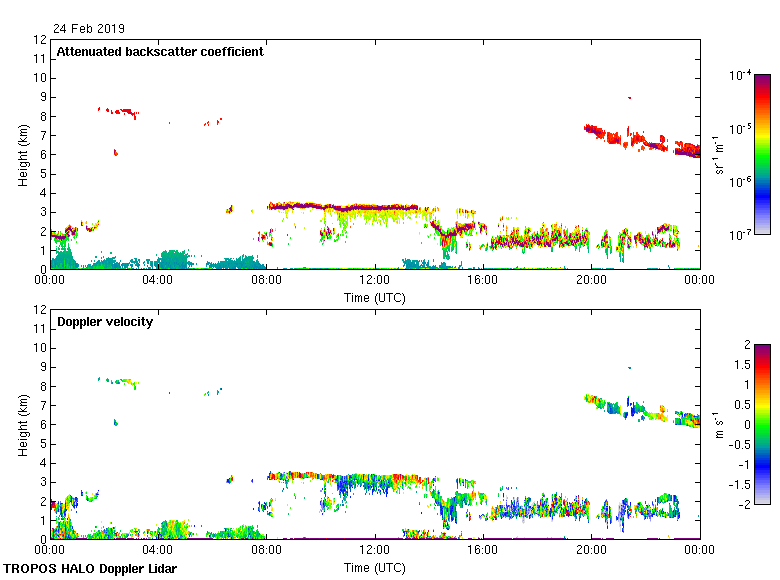
Task: Pick the 08:00 tick on the Doppler time axis
Action: (267, 550)
